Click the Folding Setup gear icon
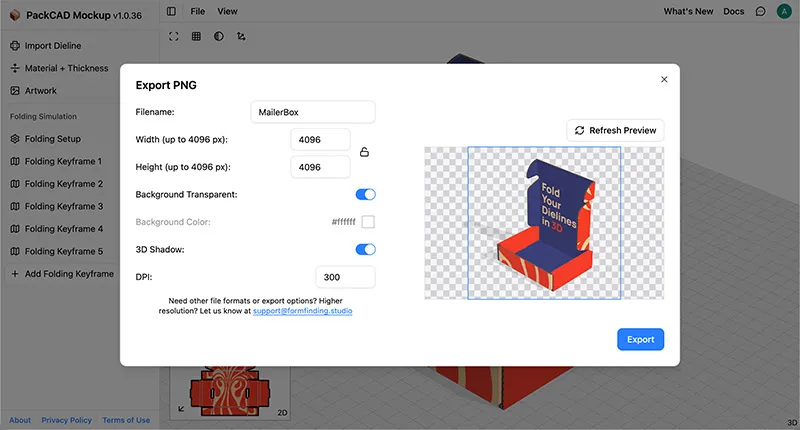 click(15, 139)
